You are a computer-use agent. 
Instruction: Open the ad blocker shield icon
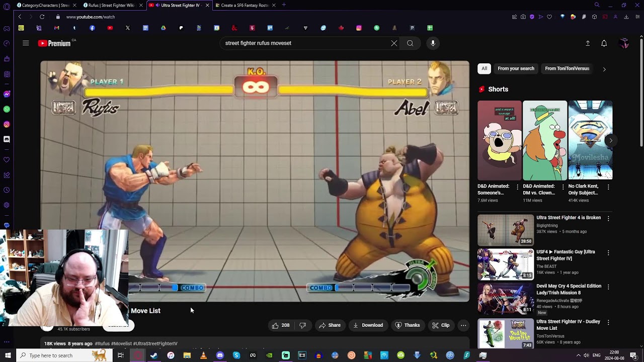(532, 17)
